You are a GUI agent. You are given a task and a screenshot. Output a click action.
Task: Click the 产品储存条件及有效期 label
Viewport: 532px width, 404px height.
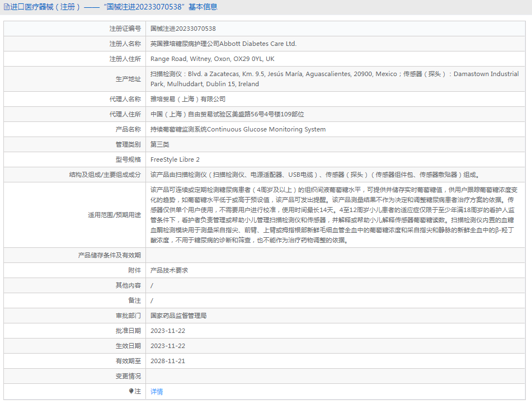click(x=109, y=255)
